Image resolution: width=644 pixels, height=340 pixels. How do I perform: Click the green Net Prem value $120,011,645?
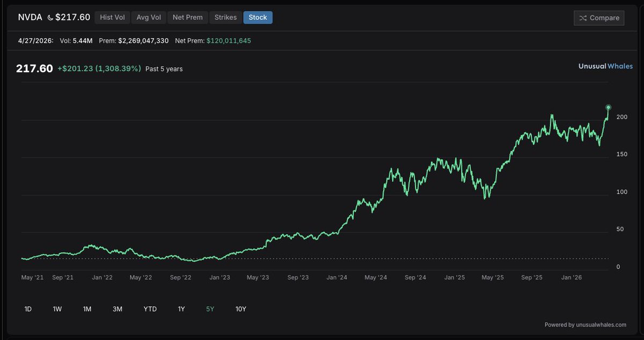[230, 40]
